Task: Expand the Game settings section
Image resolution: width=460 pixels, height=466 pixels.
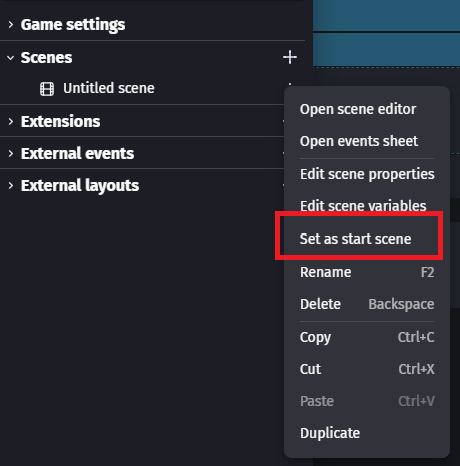Action: (11, 24)
